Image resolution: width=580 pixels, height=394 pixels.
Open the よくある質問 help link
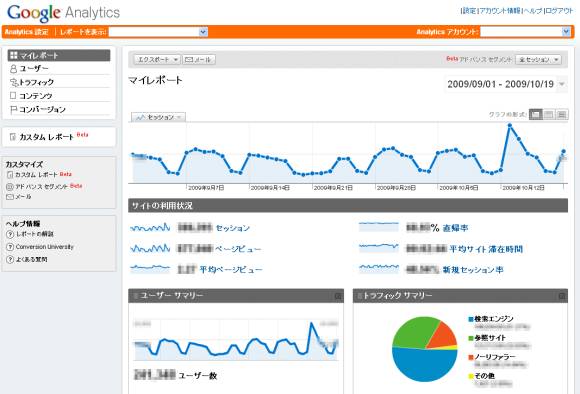tap(31, 259)
